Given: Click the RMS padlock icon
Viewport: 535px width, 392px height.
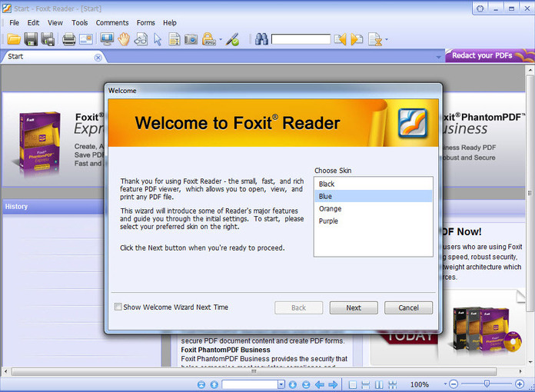Looking at the screenshot, I should [208, 39].
